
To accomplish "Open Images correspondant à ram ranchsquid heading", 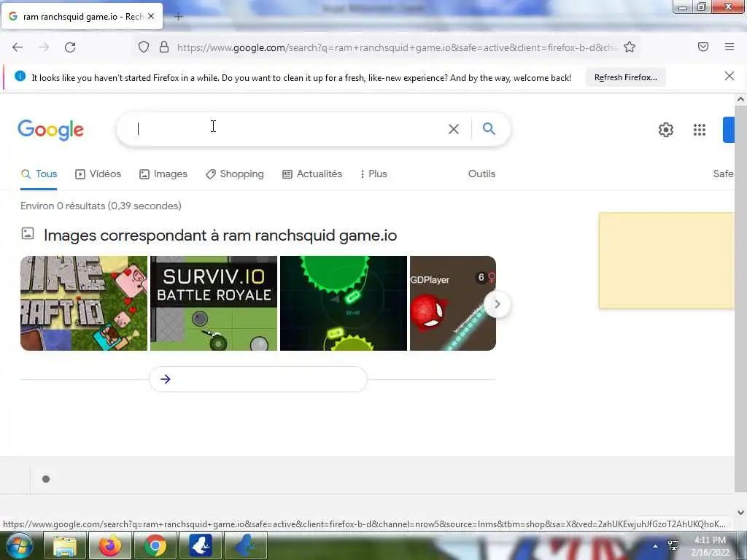I will click(x=220, y=236).
